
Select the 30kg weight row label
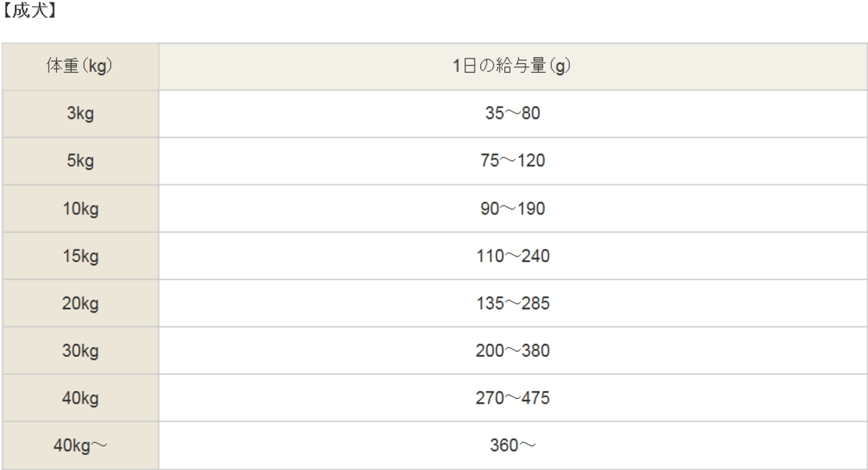[80, 351]
